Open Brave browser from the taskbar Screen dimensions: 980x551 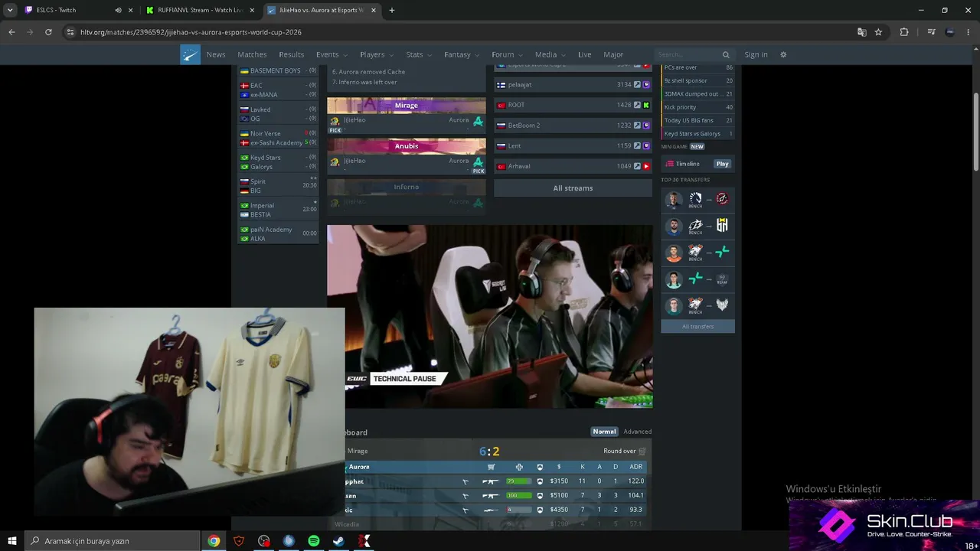(x=239, y=541)
